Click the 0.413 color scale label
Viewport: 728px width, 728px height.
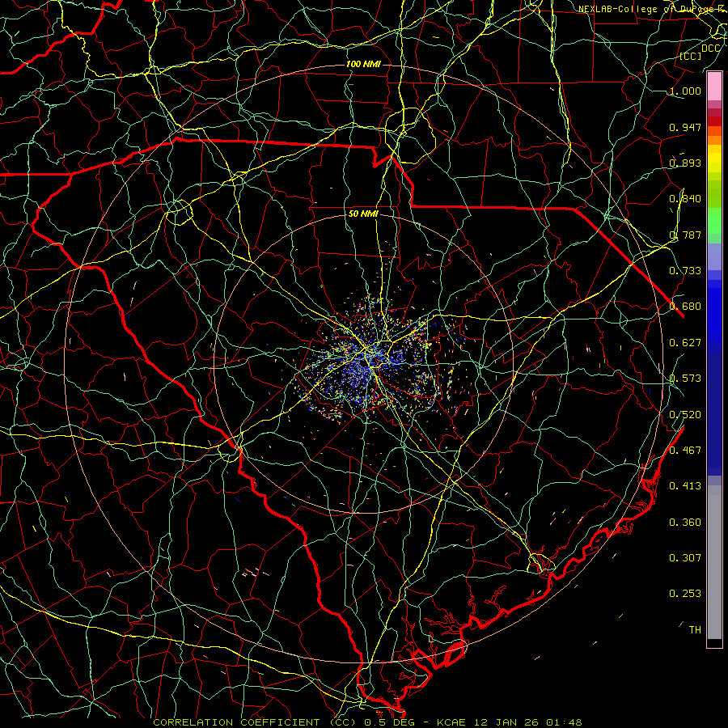685,486
